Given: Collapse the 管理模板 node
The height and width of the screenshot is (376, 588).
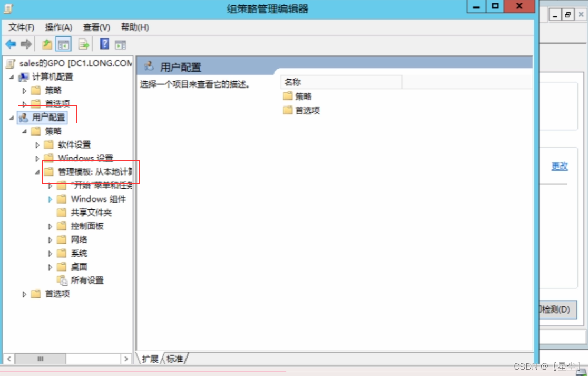Looking at the screenshot, I should [x=37, y=172].
